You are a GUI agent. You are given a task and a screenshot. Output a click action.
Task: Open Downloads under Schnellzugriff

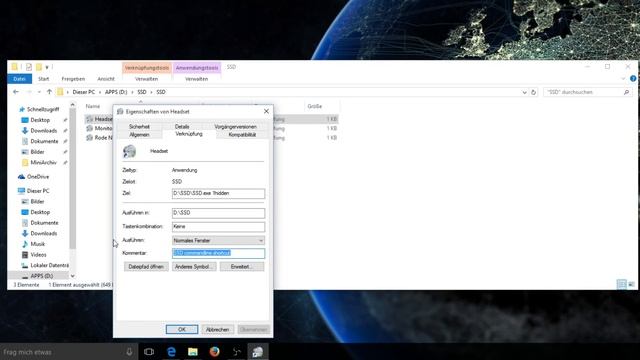pyautogui.click(x=44, y=131)
